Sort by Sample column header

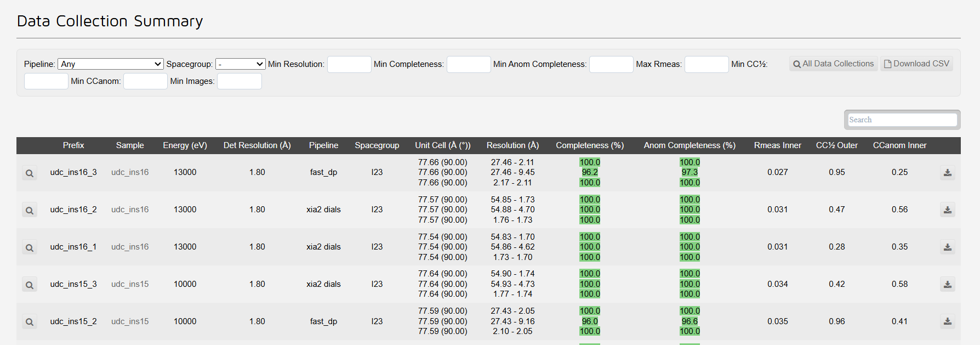click(130, 145)
